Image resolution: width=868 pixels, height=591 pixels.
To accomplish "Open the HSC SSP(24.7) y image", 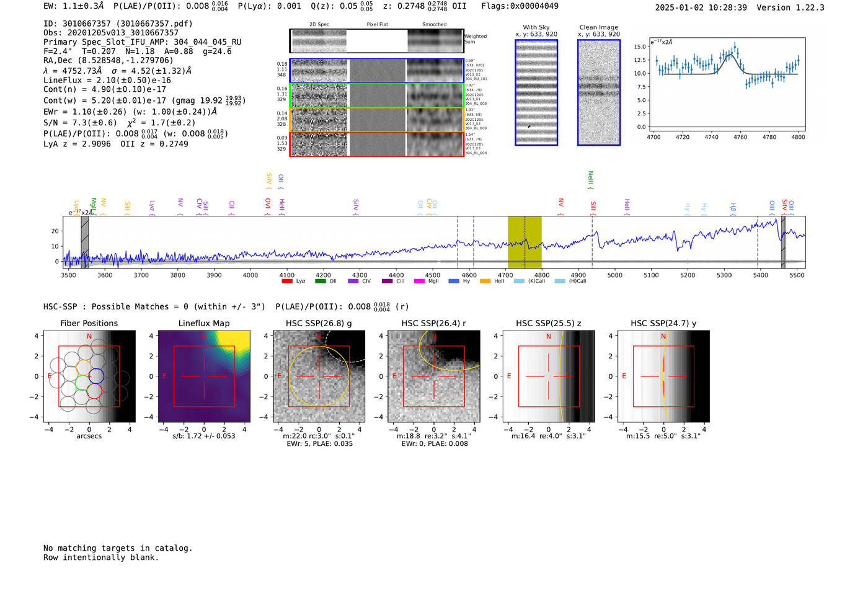I will (x=663, y=376).
